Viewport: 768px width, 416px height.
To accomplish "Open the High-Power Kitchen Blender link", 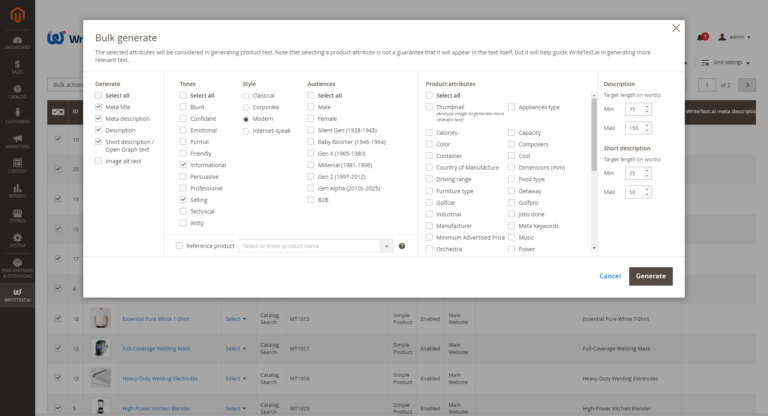I will pyautogui.click(x=156, y=409).
